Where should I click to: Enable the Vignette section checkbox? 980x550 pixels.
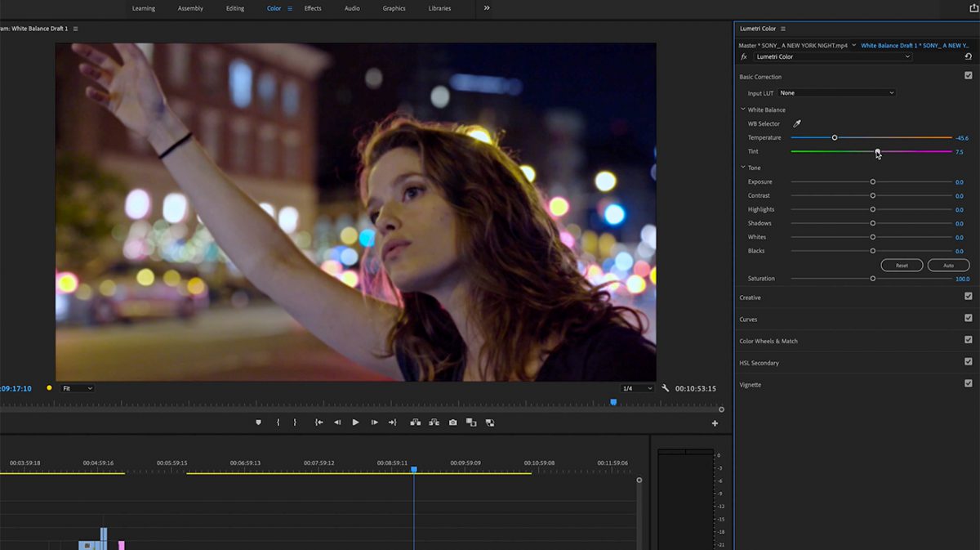969,382
